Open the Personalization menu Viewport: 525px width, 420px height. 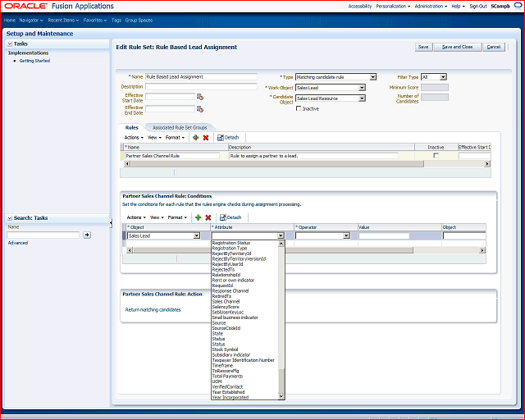coord(393,6)
